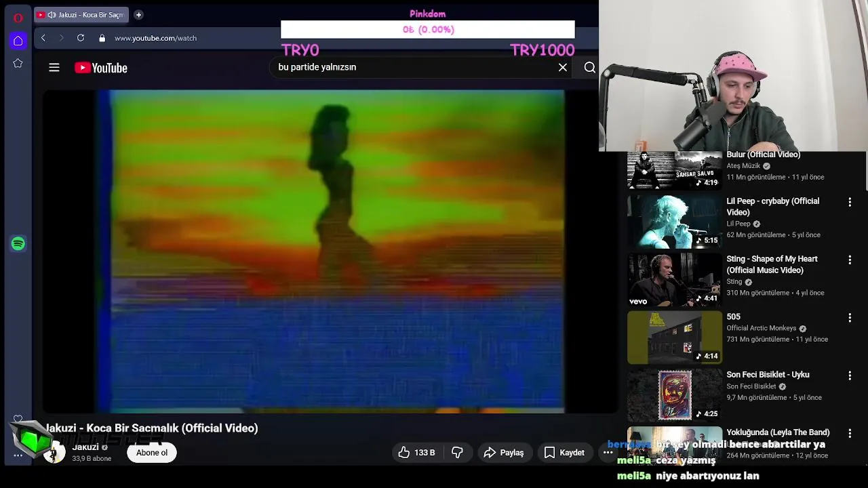Image resolution: width=868 pixels, height=488 pixels.
Task: Click the video title 505
Action: 733,317
